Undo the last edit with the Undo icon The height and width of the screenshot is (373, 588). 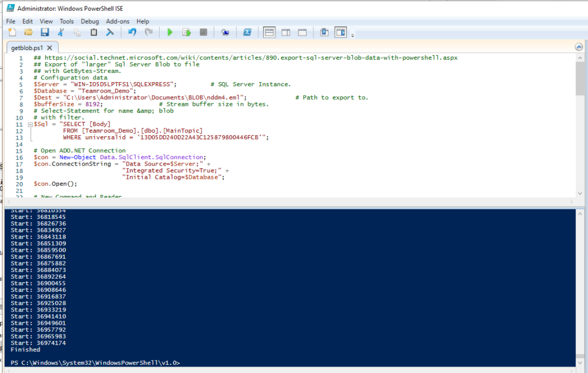click(x=131, y=32)
